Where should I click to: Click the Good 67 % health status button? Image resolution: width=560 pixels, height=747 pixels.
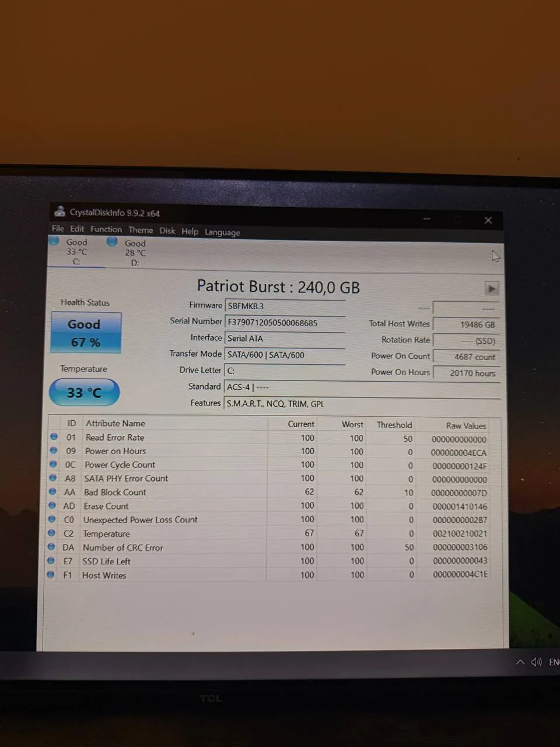86,333
